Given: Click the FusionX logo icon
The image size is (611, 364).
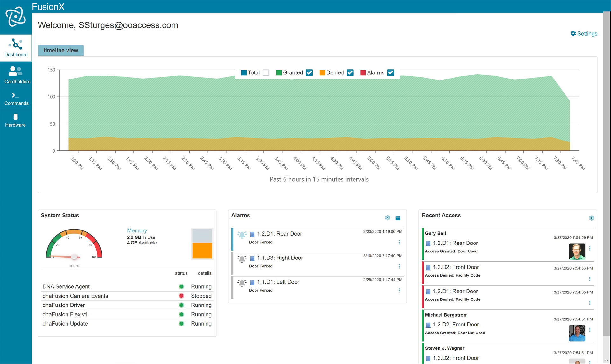Looking at the screenshot, I should (x=16, y=17).
